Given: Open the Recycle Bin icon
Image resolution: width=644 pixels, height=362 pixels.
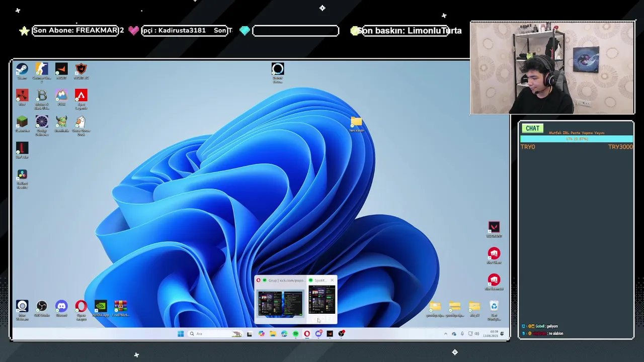Looking at the screenshot, I should [494, 311].
